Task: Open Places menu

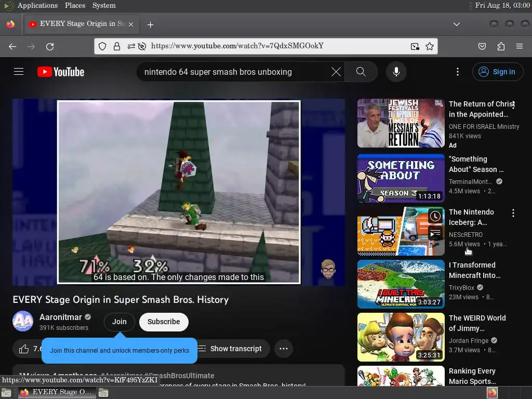Action: [75, 5]
